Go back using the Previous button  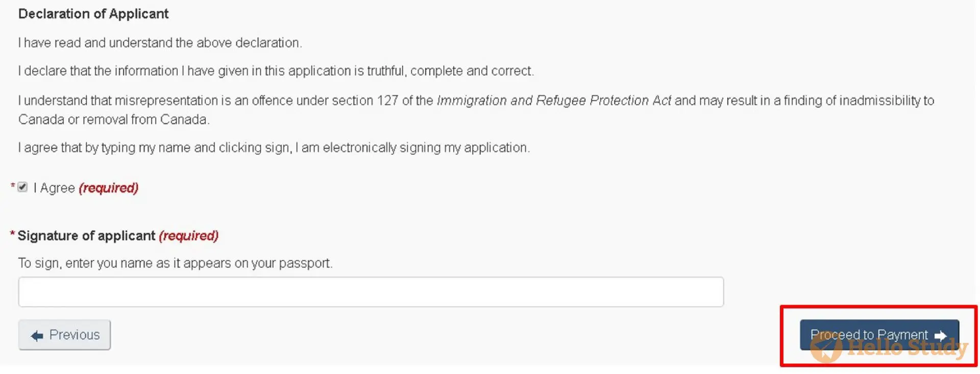pos(64,335)
